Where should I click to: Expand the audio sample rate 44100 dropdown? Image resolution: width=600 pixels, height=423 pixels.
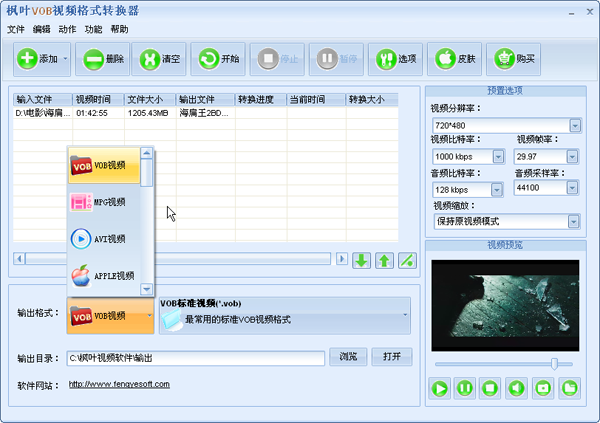573,189
